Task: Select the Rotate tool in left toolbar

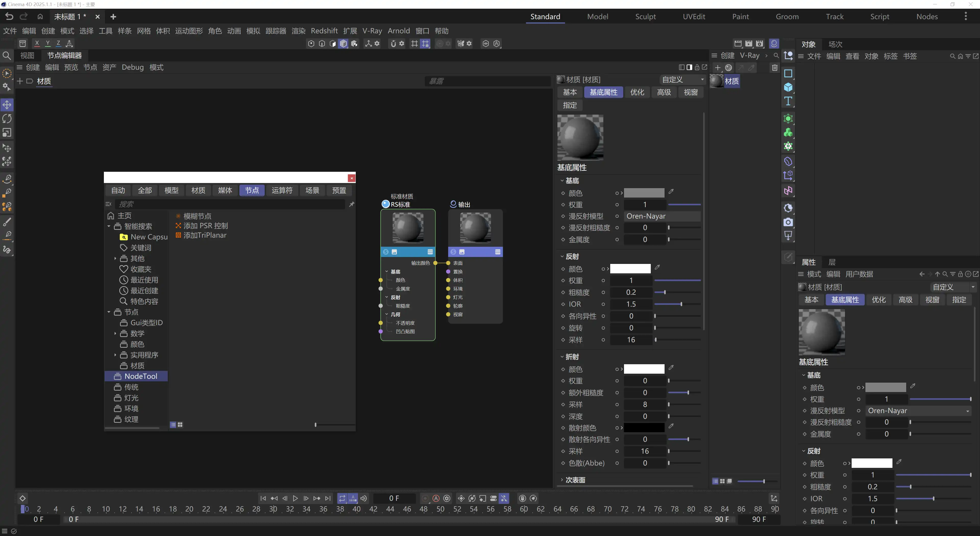Action: click(x=7, y=119)
